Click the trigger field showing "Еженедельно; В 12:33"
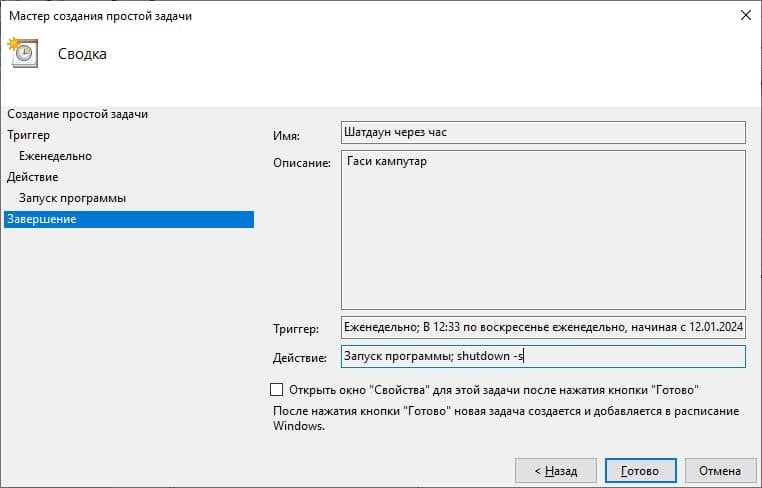The image size is (762, 488). [543, 327]
